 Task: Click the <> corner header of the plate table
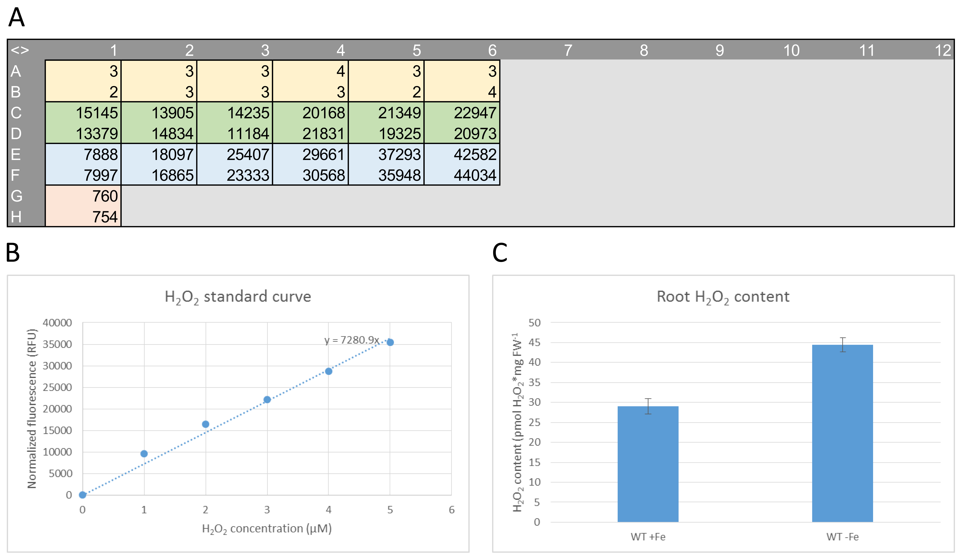[20, 50]
